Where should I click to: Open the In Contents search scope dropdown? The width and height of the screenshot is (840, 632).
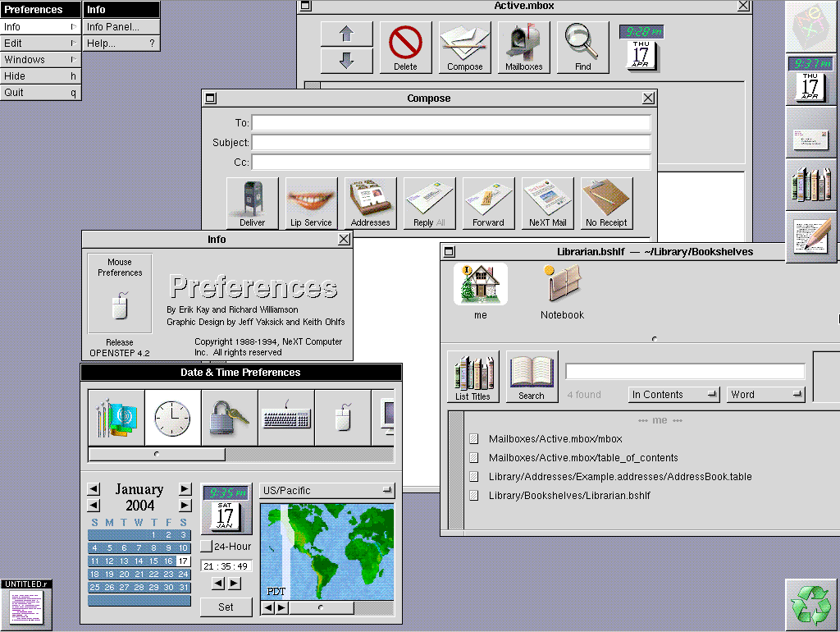pos(673,395)
